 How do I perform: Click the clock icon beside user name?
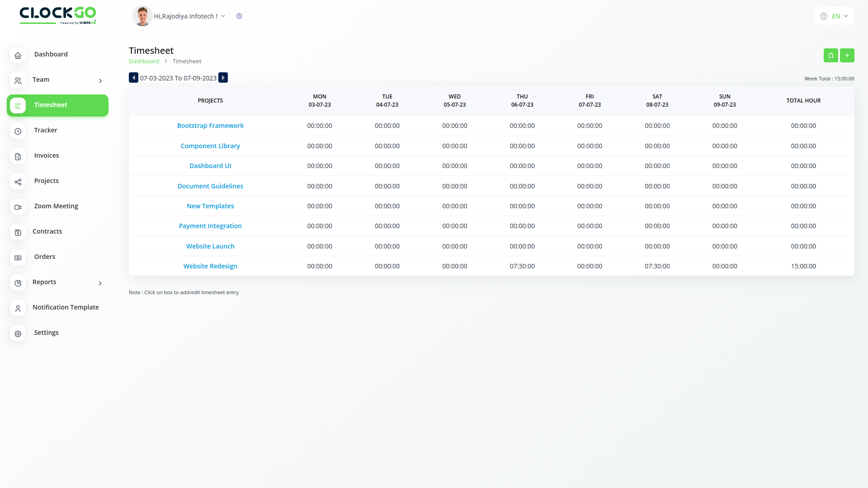pyautogui.click(x=239, y=16)
